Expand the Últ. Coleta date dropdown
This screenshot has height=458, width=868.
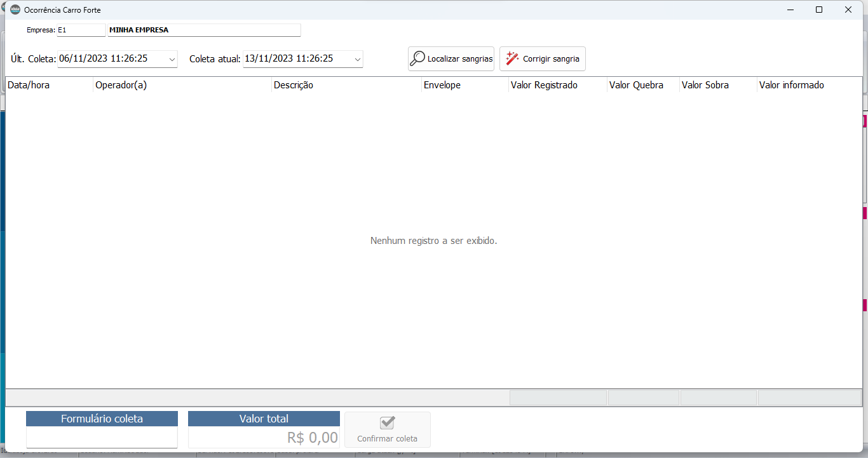172,59
